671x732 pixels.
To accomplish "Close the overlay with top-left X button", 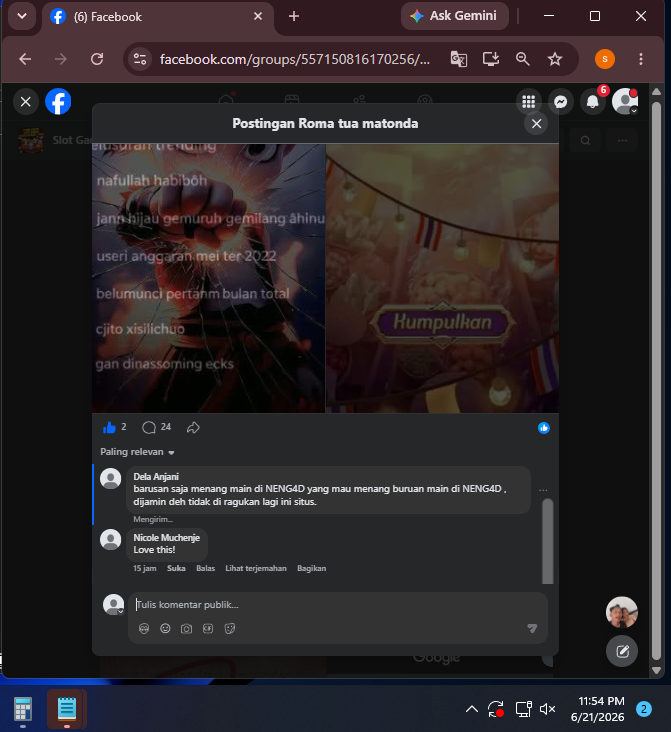I will click(x=26, y=101).
